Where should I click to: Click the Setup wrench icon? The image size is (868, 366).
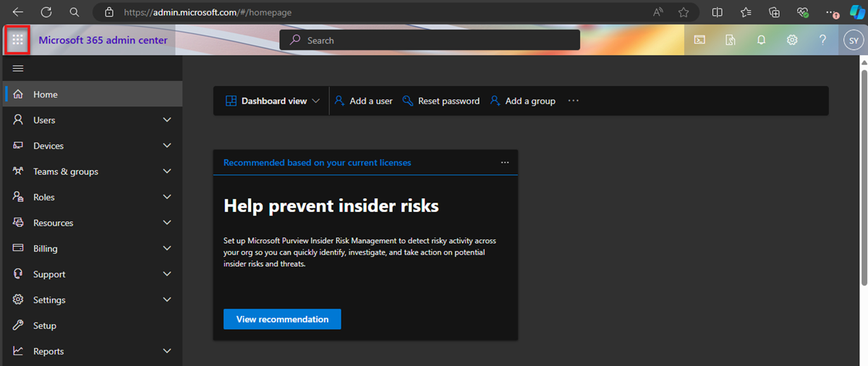[18, 325]
